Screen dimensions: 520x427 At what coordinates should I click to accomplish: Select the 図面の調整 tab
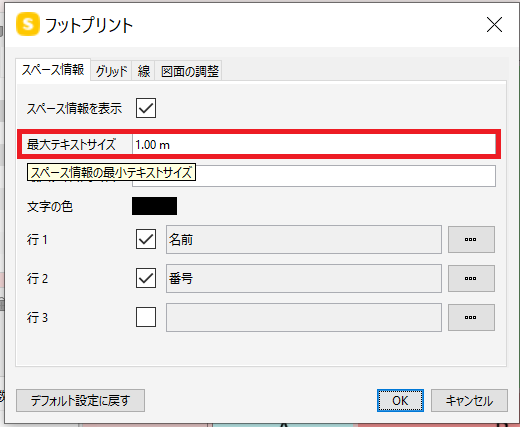point(189,71)
